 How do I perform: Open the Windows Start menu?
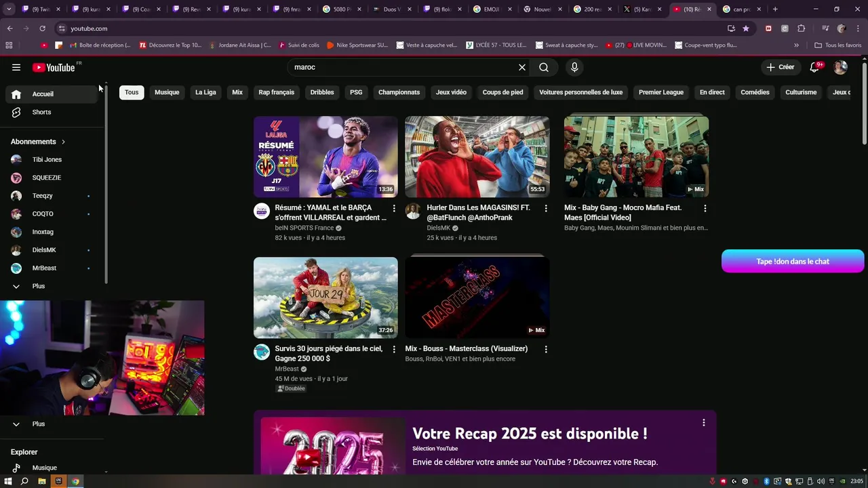pos(8,481)
